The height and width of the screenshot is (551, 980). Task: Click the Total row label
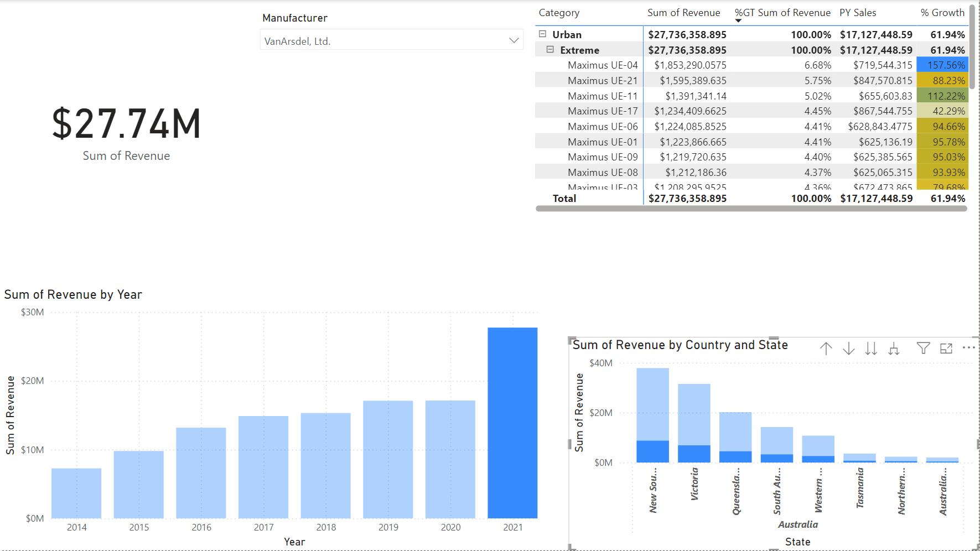[x=564, y=199]
